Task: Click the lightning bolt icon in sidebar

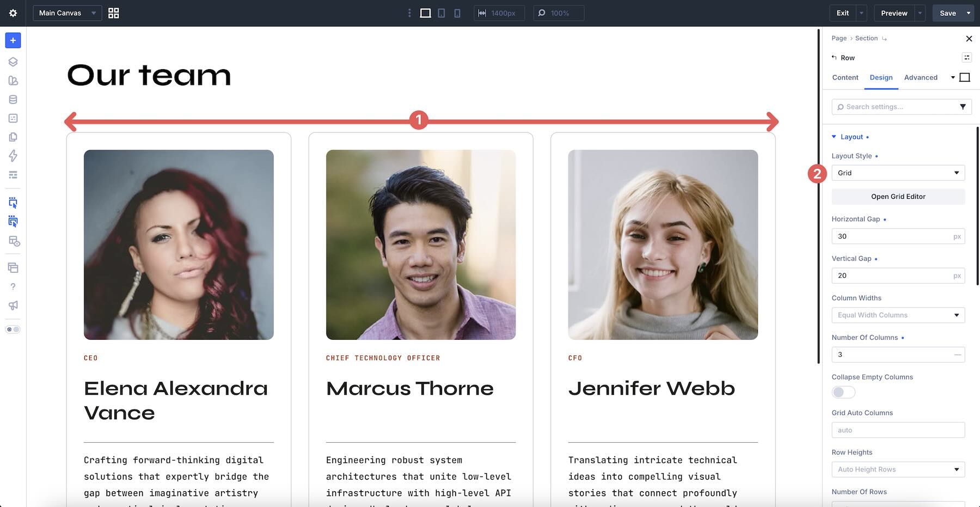Action: point(13,156)
